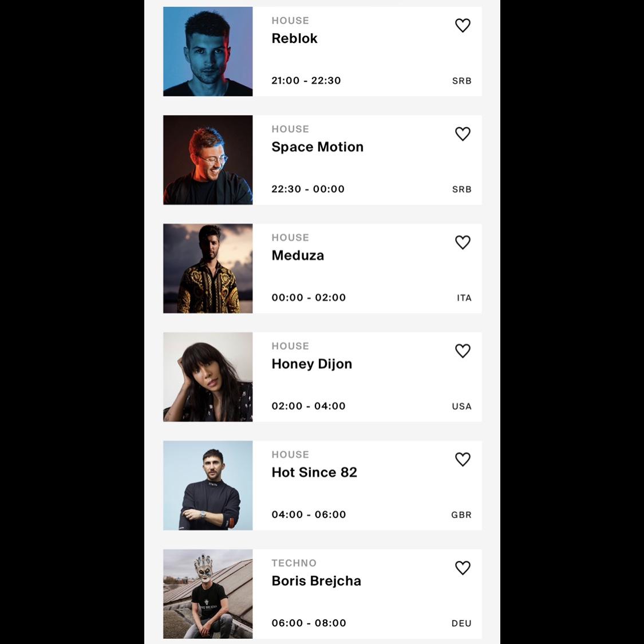Add Hot Since 82 to favorites

point(463,459)
